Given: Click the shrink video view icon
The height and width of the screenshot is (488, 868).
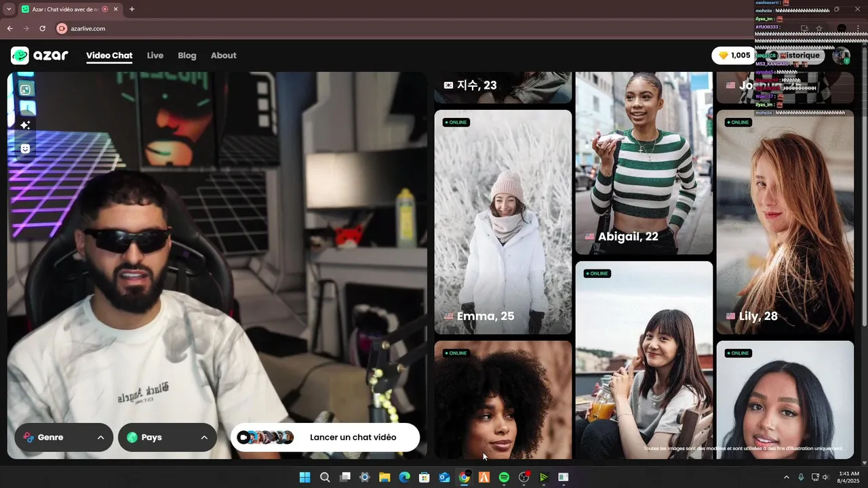Looking at the screenshot, I should click(25, 89).
